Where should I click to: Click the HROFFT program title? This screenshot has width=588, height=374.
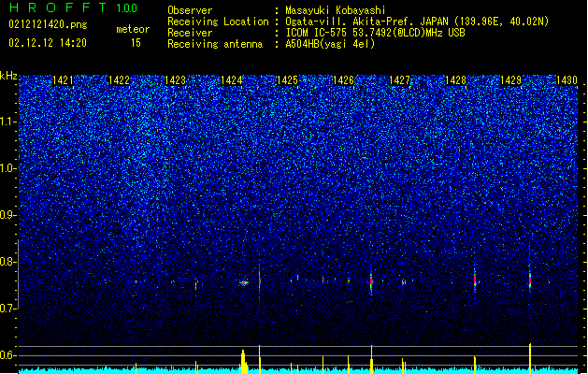point(58,7)
